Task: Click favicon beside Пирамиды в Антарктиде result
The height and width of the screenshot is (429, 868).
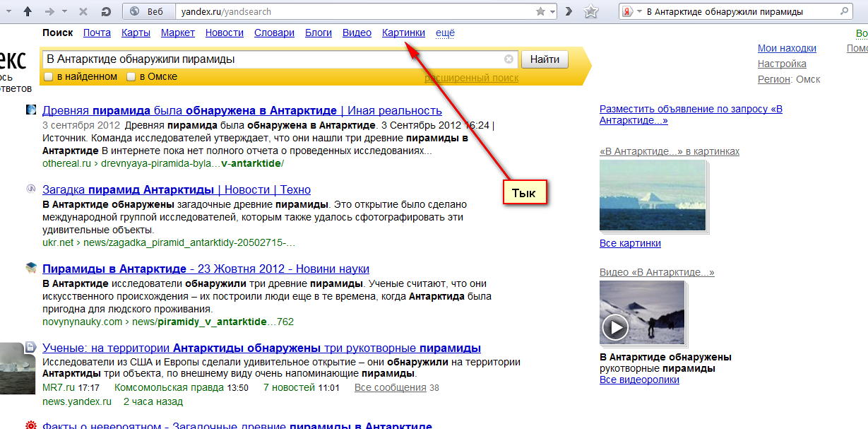Action: (31, 268)
